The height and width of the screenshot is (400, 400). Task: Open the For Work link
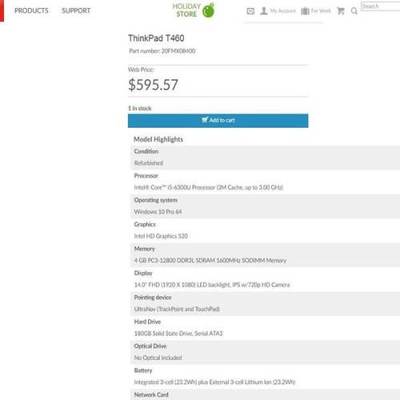(x=321, y=11)
